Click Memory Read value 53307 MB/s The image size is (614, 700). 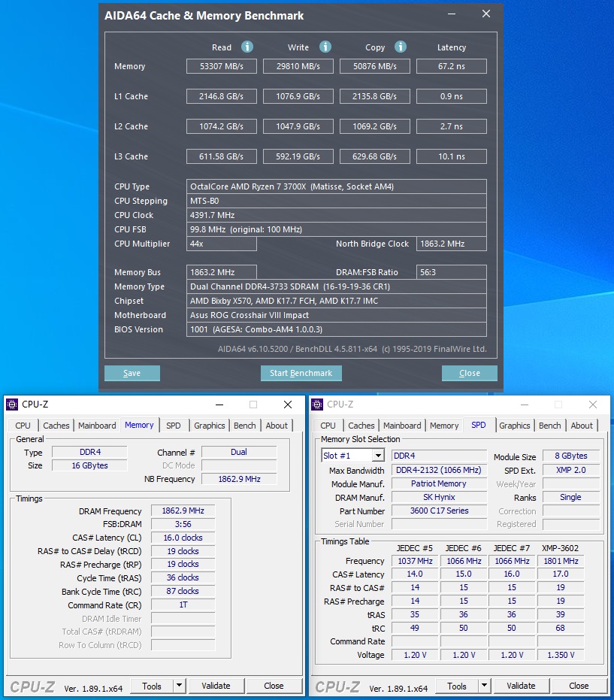tap(221, 66)
